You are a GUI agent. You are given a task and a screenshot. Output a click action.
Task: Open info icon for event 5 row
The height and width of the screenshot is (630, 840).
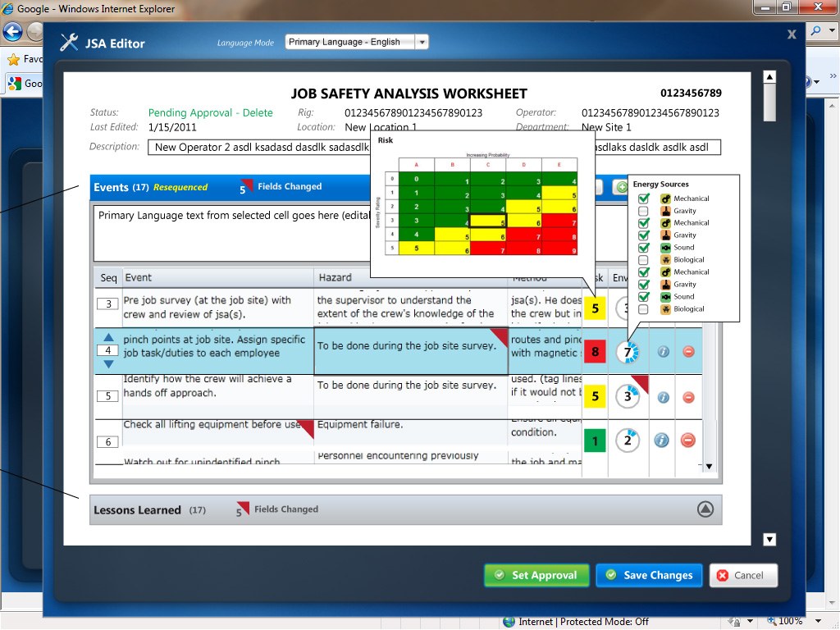coord(663,398)
